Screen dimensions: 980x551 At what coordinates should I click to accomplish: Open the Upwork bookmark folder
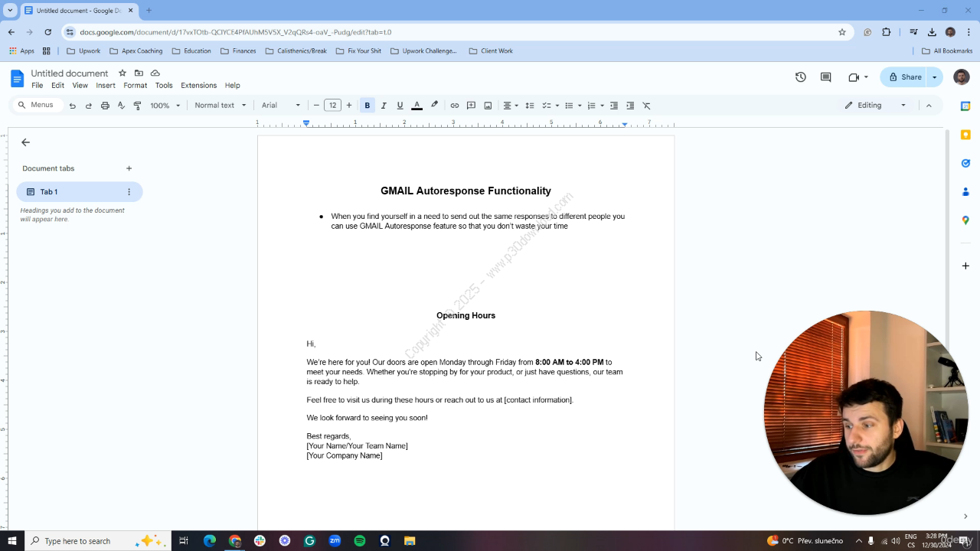pos(83,51)
